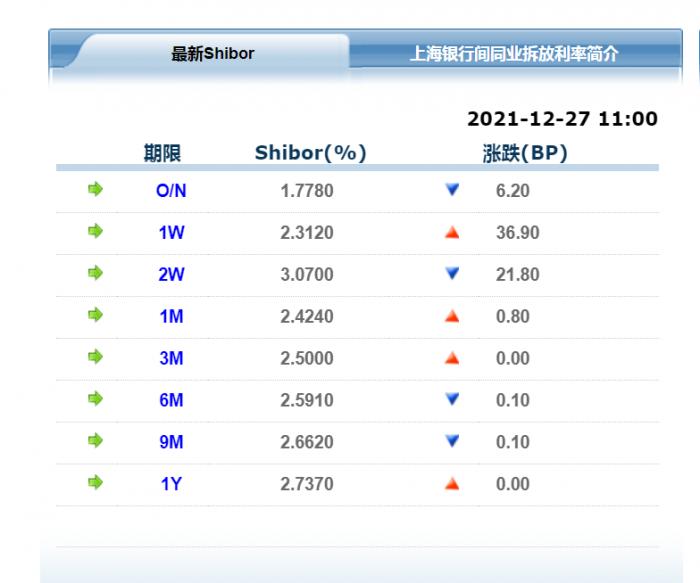
Task: Select the O/N rate value 1.7780
Action: [307, 191]
